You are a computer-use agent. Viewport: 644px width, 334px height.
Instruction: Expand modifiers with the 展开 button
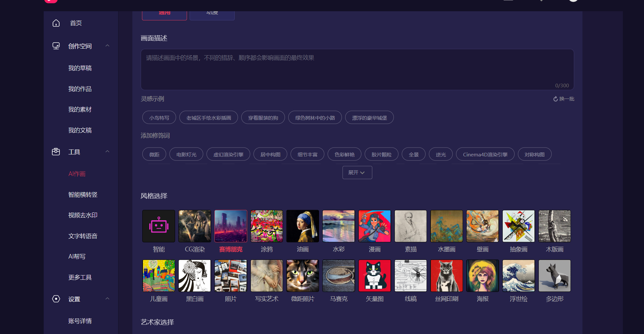(357, 173)
